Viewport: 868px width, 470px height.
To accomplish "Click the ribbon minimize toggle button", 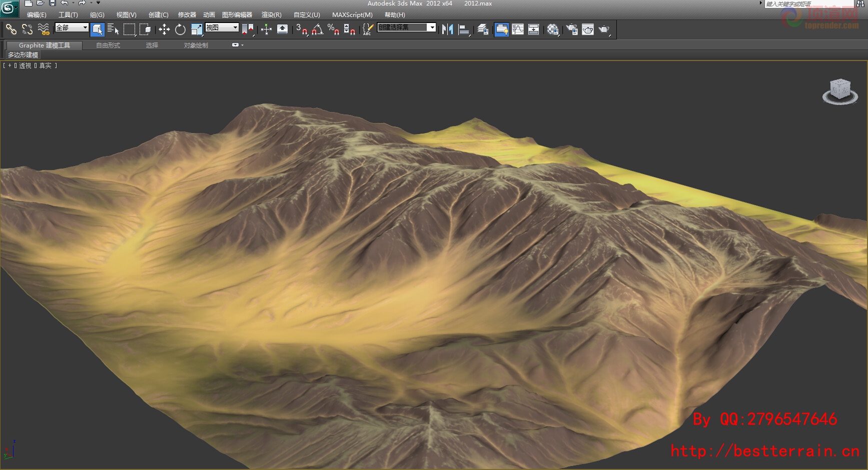I will click(235, 45).
